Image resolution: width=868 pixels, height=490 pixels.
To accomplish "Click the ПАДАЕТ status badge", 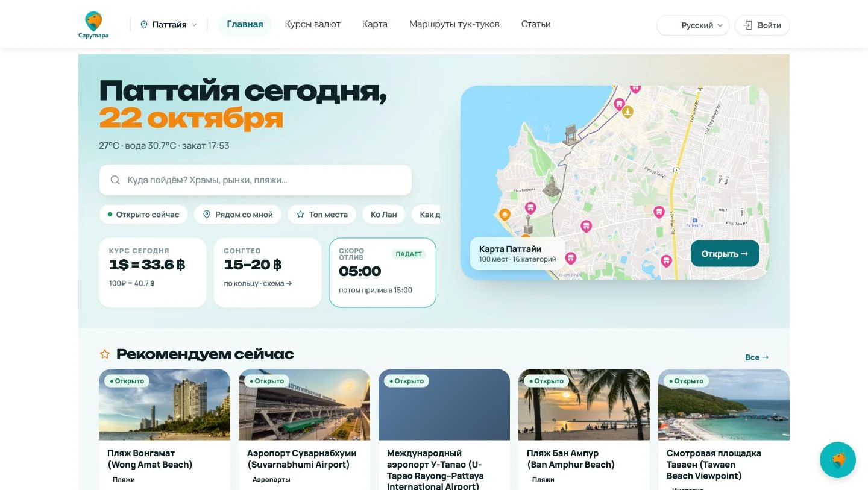I will (409, 254).
